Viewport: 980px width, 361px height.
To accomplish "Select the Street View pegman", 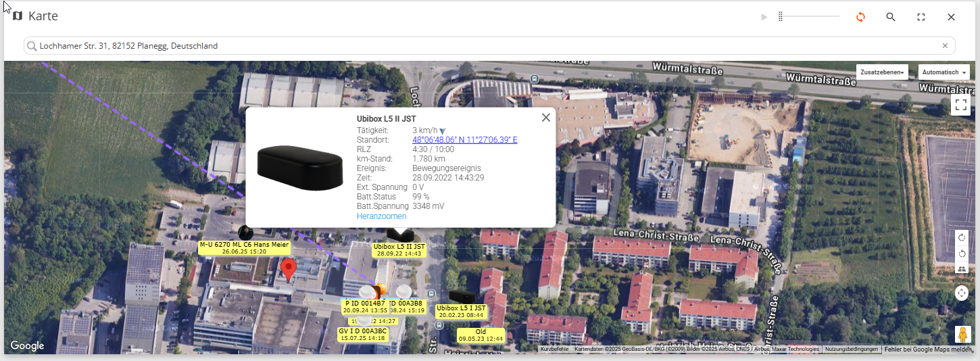I will coord(962,335).
